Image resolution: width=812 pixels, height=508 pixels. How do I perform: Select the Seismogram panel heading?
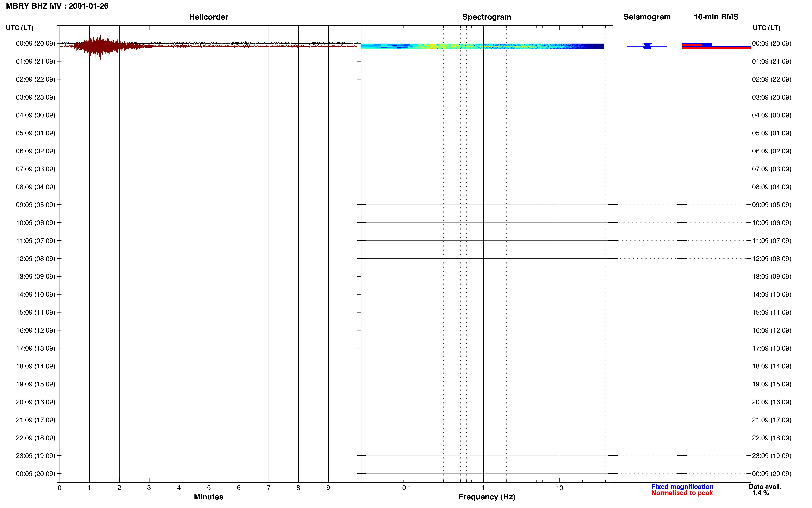[647, 17]
